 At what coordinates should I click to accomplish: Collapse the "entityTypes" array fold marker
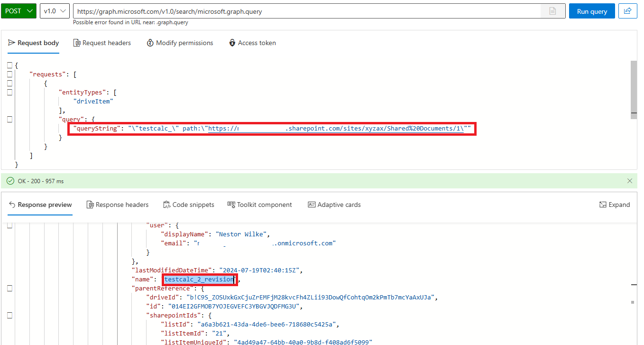click(10, 93)
